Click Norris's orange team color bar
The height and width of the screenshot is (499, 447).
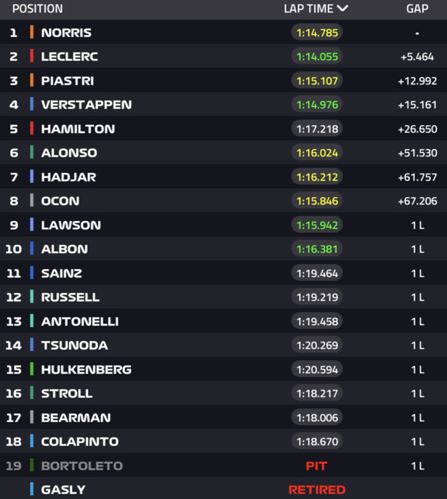(x=32, y=32)
